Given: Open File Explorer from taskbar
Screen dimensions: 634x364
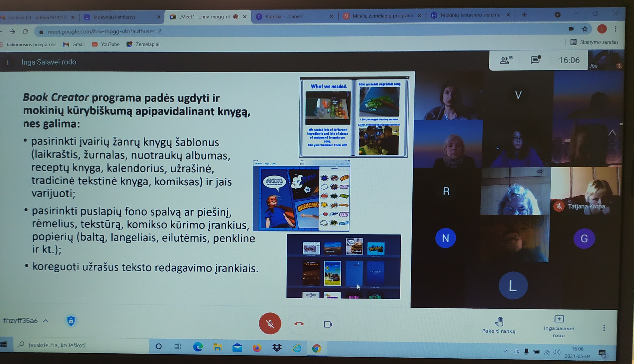Looking at the screenshot, I should coord(217,347).
